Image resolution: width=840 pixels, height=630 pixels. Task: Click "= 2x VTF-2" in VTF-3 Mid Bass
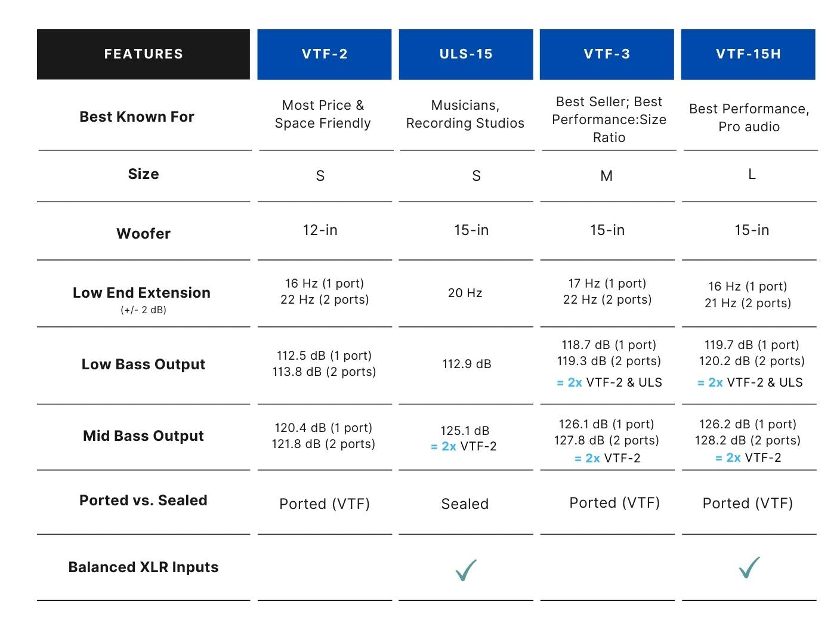coord(607,458)
